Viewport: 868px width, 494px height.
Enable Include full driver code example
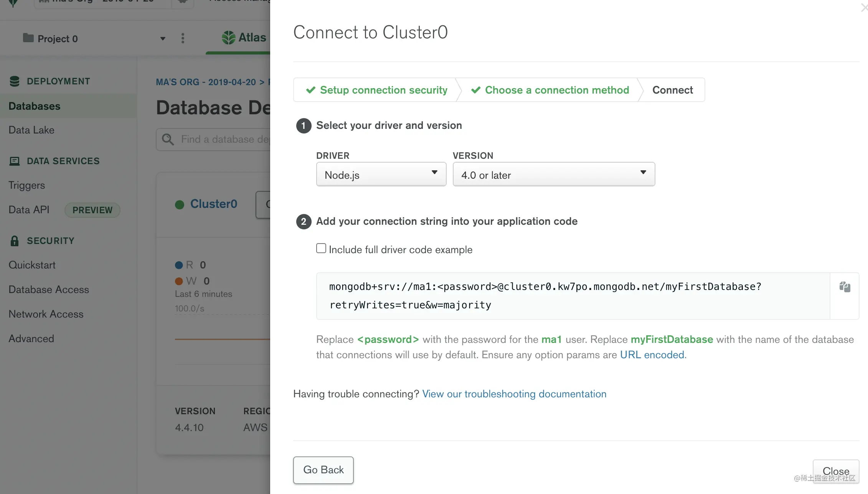point(321,249)
